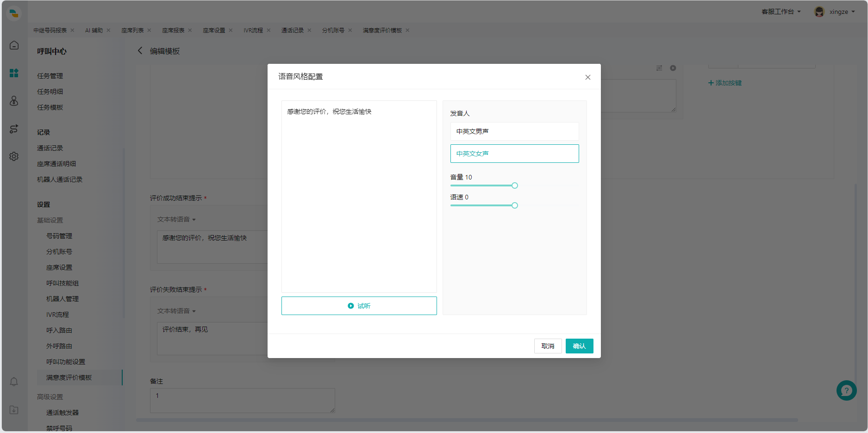
Task: Open 满意度评价模板 in sidebar
Action: [69, 377]
